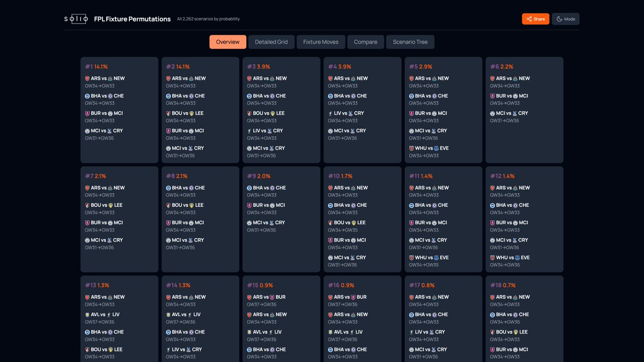Click Arsenal crest in scenario #1
The height and width of the screenshot is (362, 644).
click(87, 78)
